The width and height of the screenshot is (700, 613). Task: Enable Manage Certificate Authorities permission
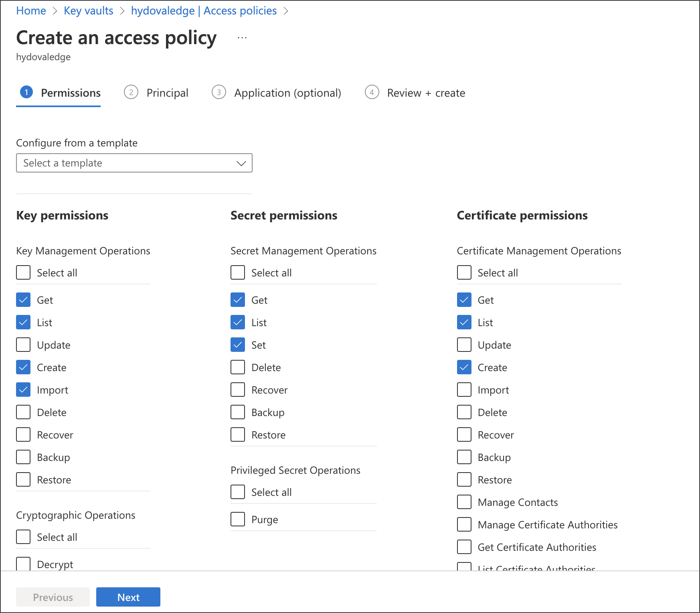coord(464,524)
